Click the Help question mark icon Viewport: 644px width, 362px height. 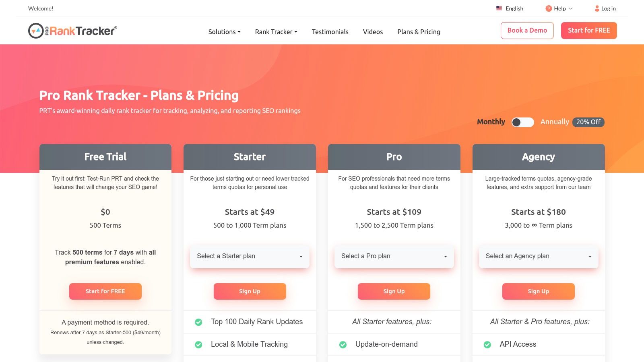(x=549, y=8)
